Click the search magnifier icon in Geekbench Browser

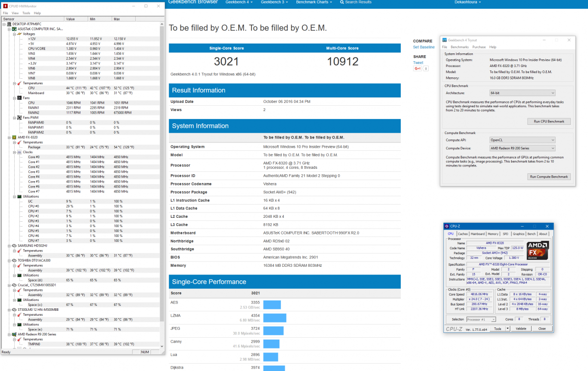point(343,2)
